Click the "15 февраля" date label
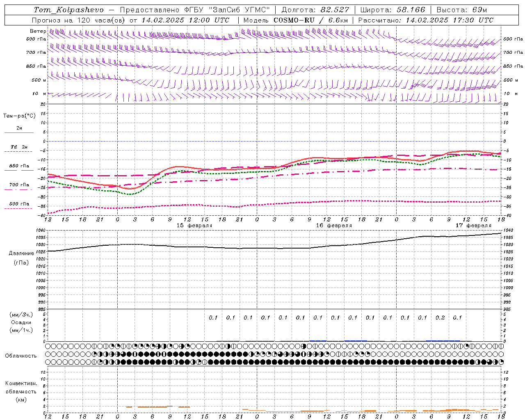The width and height of the screenshot is (525, 420). (194, 226)
